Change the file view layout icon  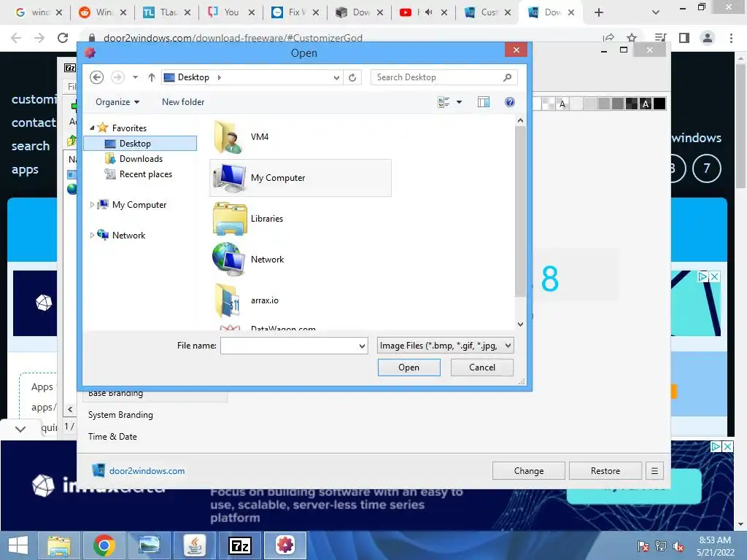pyautogui.click(x=444, y=102)
